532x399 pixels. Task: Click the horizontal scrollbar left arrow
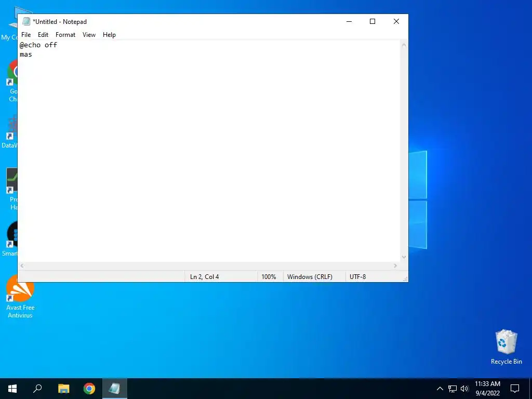pyautogui.click(x=22, y=265)
